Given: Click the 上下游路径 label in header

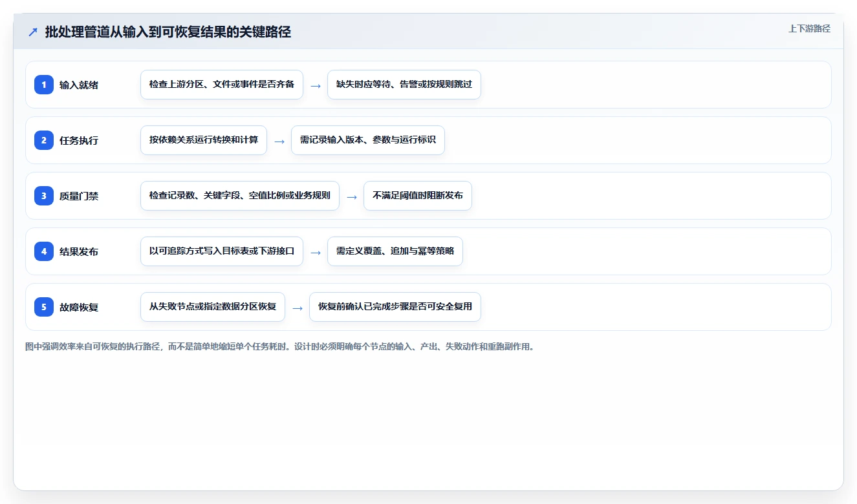Looking at the screenshot, I should tap(809, 28).
